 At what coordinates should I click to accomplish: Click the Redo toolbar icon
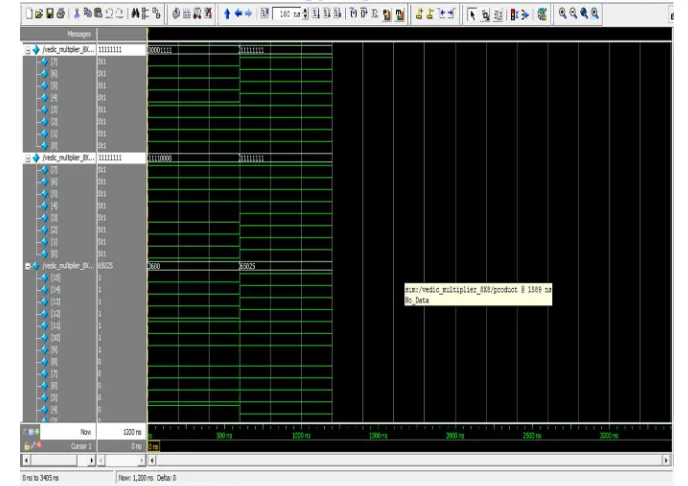(119, 14)
